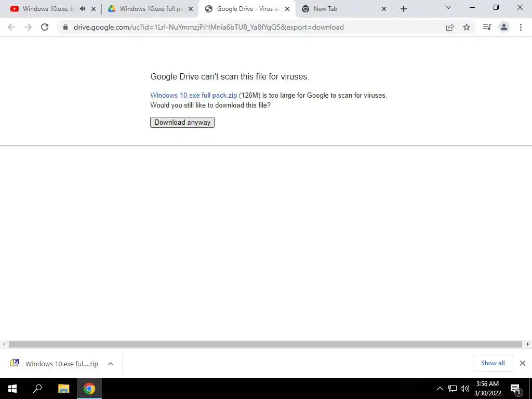
Task: Close the YouTube Windows 10.exe tab
Action: click(x=94, y=9)
